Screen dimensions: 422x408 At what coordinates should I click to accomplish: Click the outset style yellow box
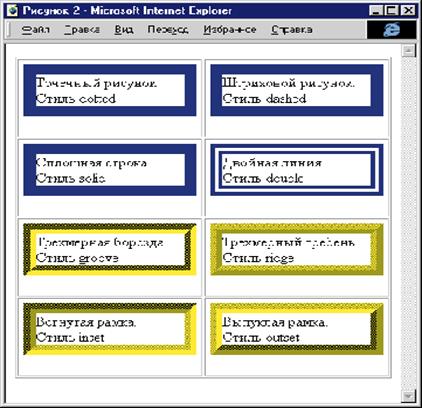coord(297,329)
